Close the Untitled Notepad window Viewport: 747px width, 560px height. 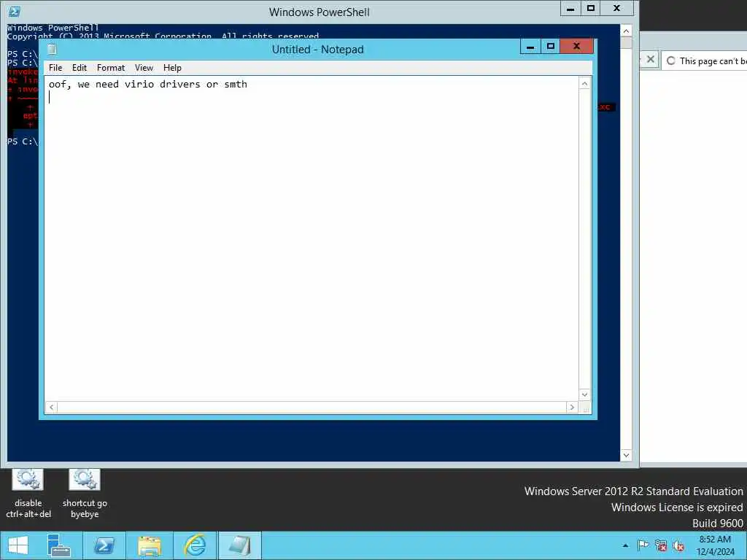coord(576,46)
